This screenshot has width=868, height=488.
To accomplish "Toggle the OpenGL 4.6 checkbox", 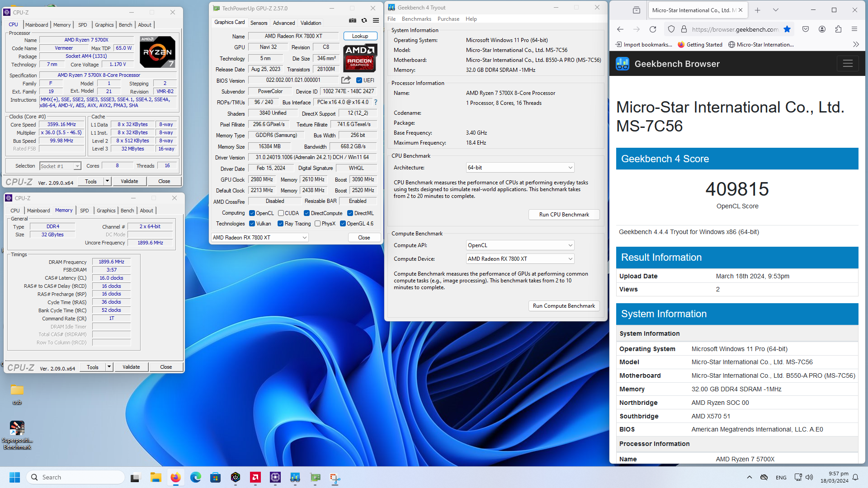I will coord(343,224).
